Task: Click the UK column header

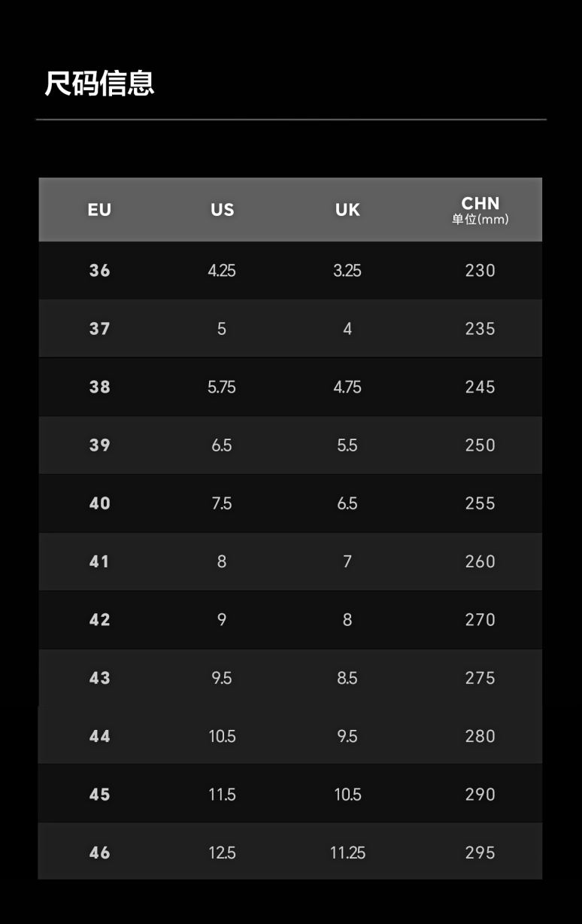Action: 347,210
